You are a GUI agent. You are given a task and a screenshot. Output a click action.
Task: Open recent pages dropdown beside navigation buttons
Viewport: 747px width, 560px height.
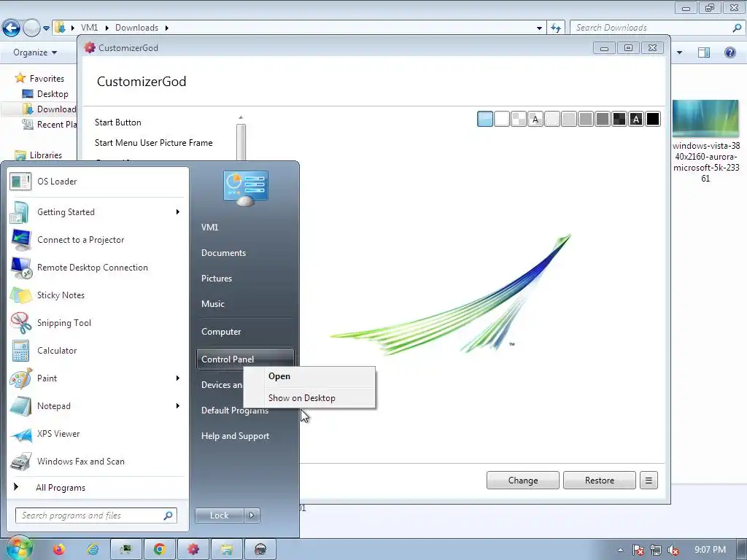coord(46,28)
